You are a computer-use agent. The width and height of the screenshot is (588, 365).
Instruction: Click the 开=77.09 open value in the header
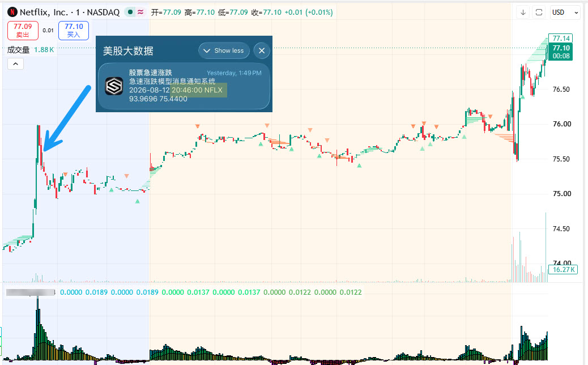(166, 12)
